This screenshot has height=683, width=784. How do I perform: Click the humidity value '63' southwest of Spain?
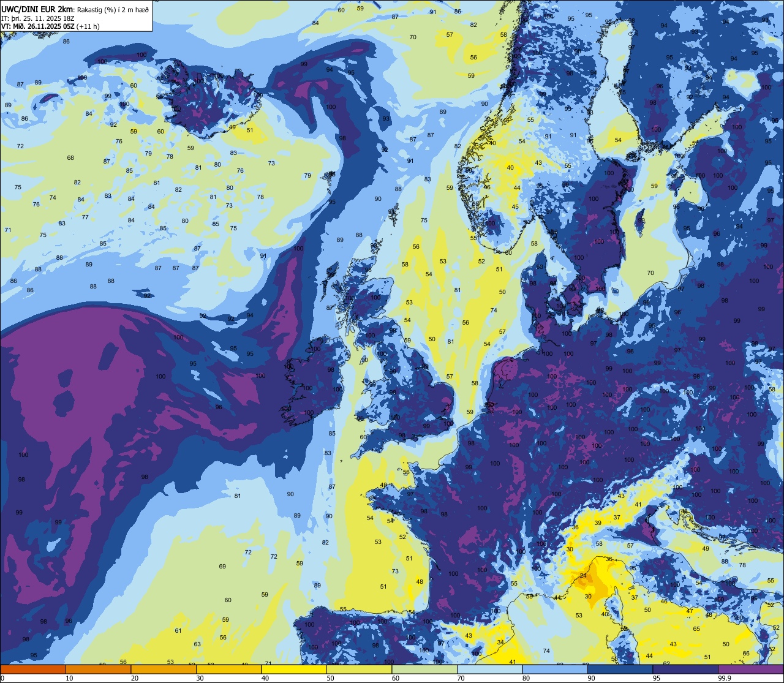coord(197,644)
